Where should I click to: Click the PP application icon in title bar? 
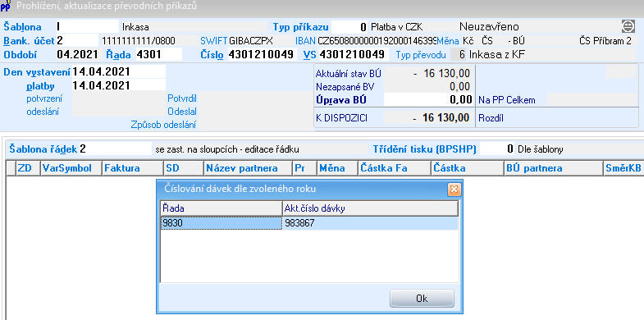[6, 6]
